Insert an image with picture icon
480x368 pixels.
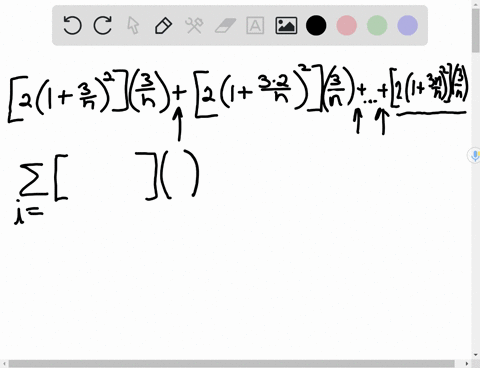(286, 25)
